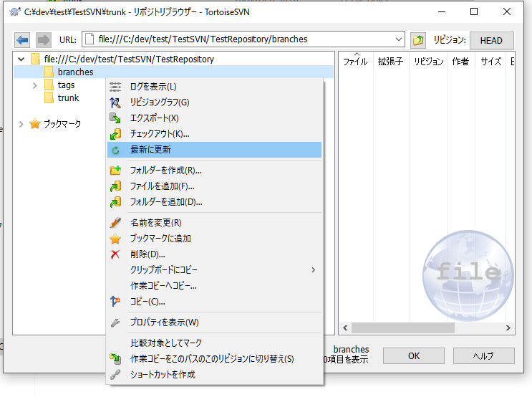Click the branch icon for コピー(C)
This screenshot has height=397, width=532.
[115, 301]
